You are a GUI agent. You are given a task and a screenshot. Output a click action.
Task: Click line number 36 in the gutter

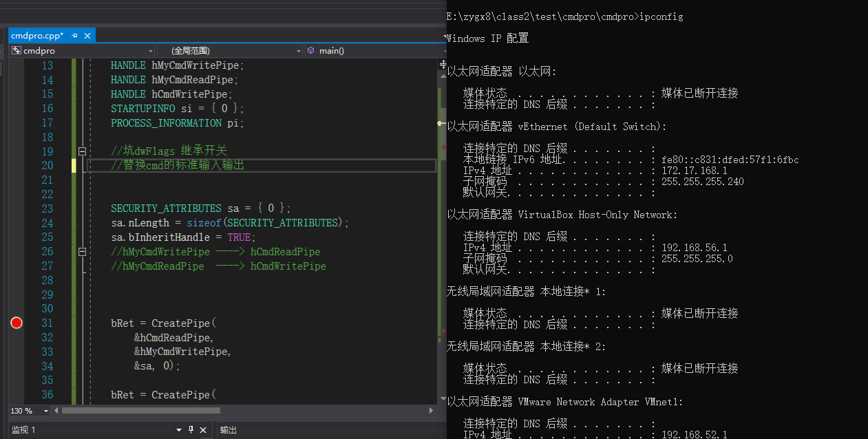coord(47,395)
